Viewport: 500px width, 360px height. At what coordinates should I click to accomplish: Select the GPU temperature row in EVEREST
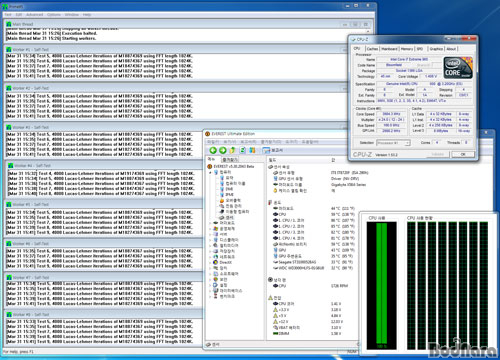point(314,250)
